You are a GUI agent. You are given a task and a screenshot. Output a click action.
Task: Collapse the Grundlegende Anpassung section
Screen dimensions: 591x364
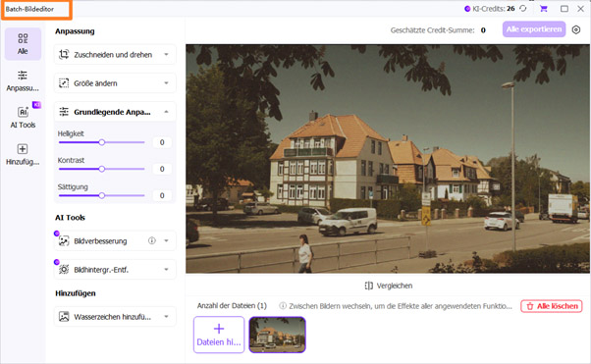pyautogui.click(x=166, y=112)
